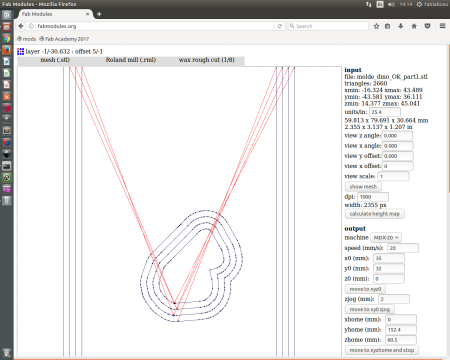Select the mesh (.stl) input format menu
The width and height of the screenshot is (450, 360).
pyautogui.click(x=55, y=60)
